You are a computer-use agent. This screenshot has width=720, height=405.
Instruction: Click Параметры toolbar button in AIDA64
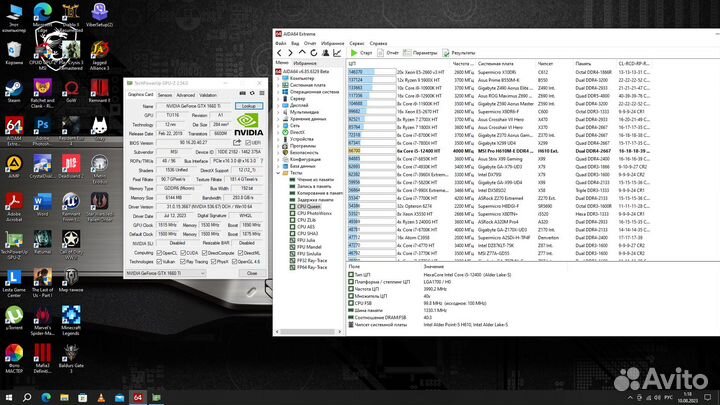point(420,53)
